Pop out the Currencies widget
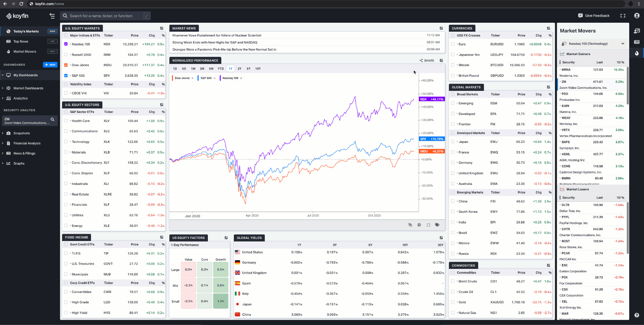644x325 pixels. point(549,28)
